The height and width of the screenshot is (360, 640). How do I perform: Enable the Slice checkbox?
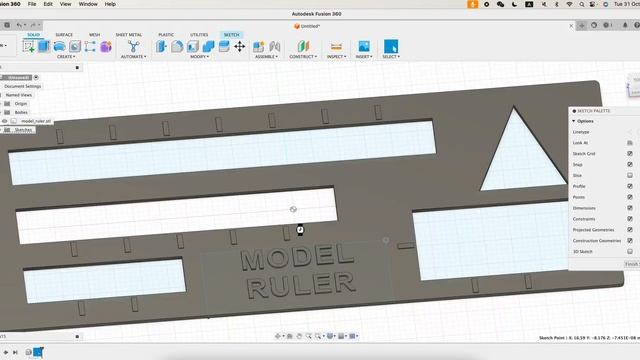point(630,175)
